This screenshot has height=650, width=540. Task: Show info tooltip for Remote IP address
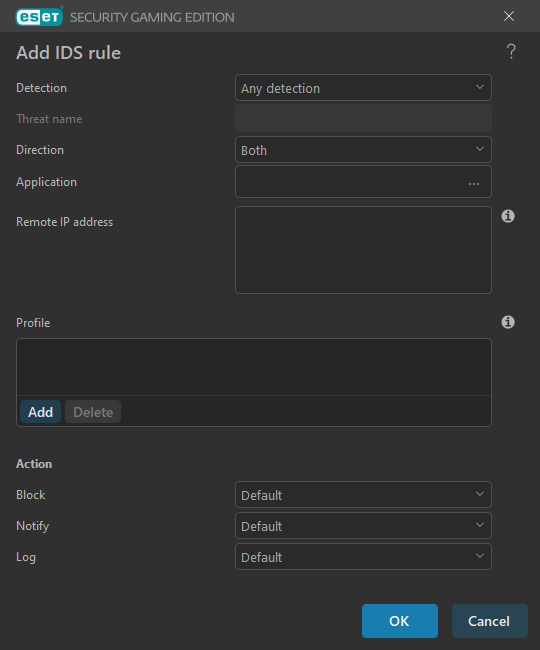[x=508, y=216]
